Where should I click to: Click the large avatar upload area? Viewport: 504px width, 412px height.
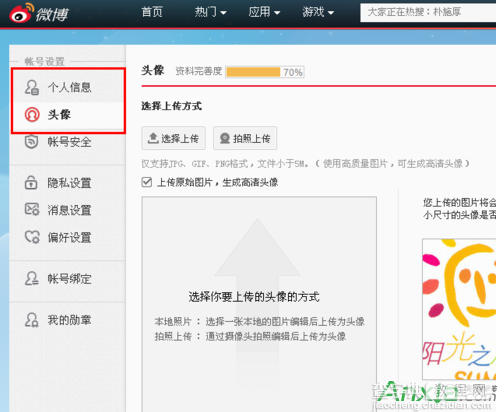(x=259, y=304)
